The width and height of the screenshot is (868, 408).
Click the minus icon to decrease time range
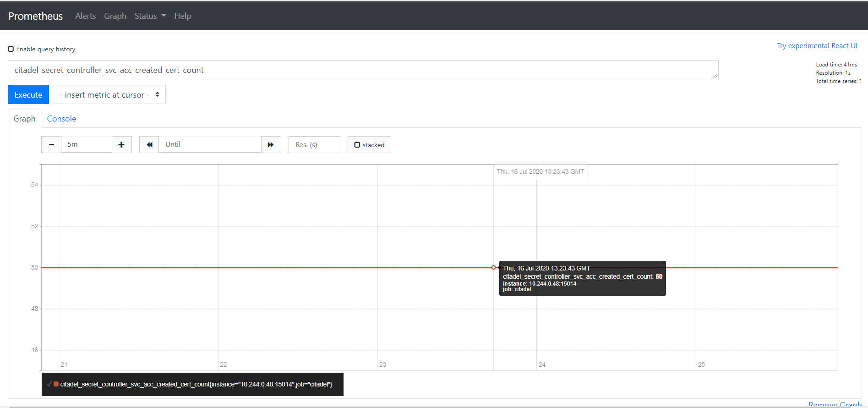(51, 145)
